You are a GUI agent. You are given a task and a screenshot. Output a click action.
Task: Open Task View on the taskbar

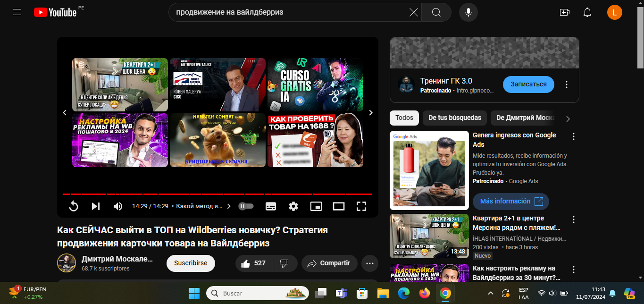[x=321, y=293]
